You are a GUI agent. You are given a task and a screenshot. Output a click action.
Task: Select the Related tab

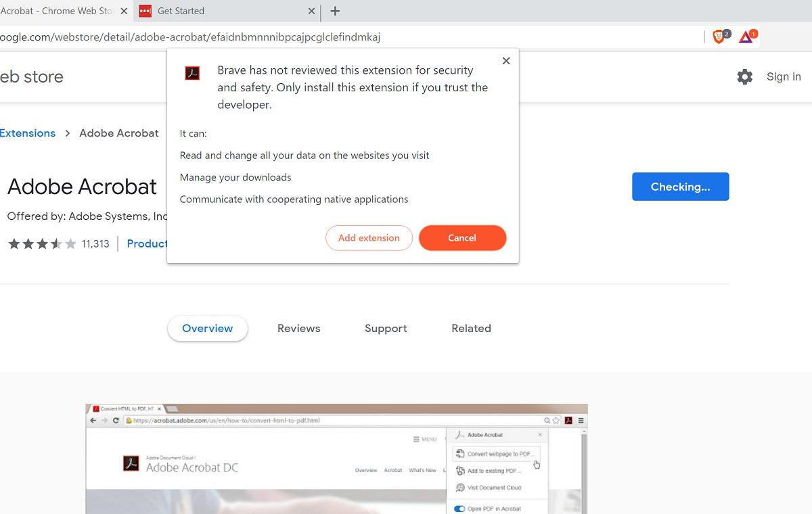pyautogui.click(x=471, y=328)
